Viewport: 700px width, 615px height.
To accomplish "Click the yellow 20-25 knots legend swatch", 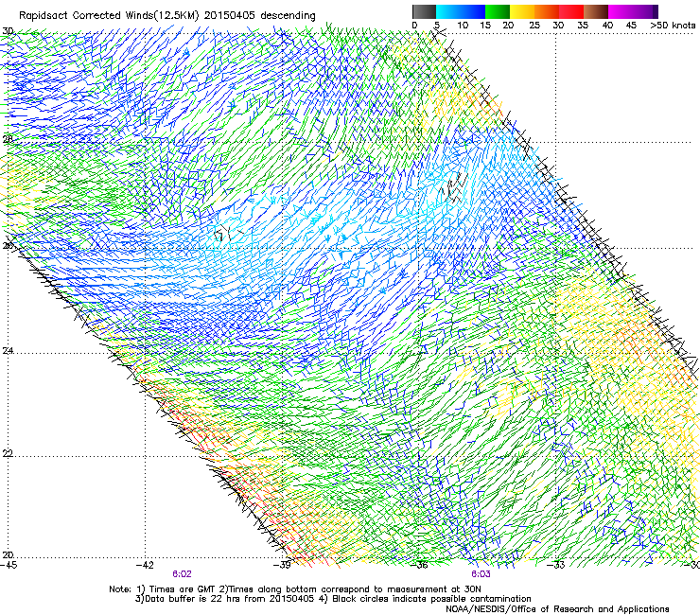I will [522, 11].
